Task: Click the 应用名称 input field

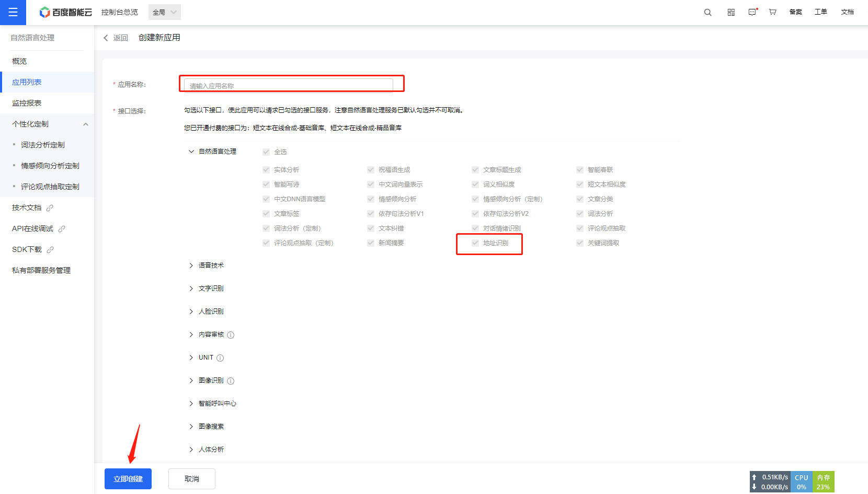Action: [288, 86]
